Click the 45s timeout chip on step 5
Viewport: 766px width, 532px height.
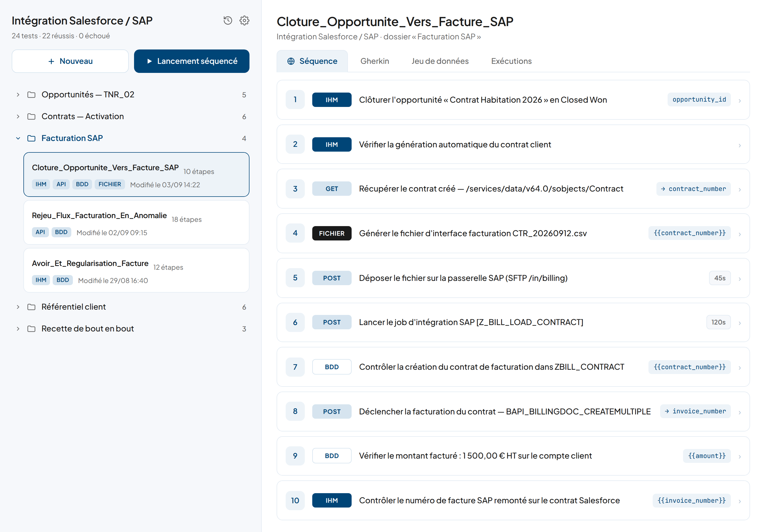pos(720,278)
